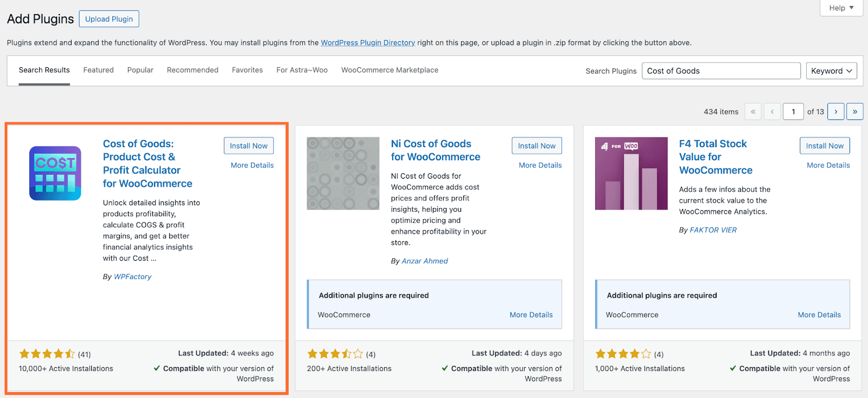Screen dimensions: 868x398
Task: Click the first page double-arrow button
Action: pos(753,111)
